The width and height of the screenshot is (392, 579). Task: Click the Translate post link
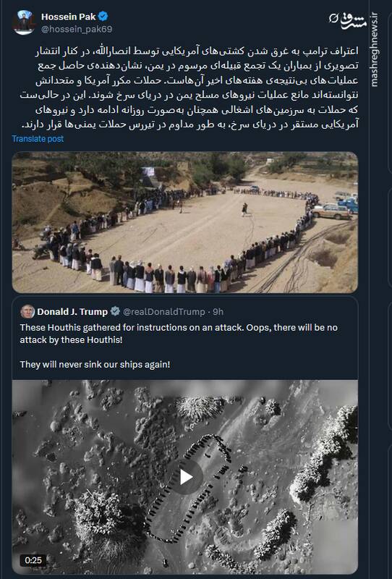click(x=38, y=139)
